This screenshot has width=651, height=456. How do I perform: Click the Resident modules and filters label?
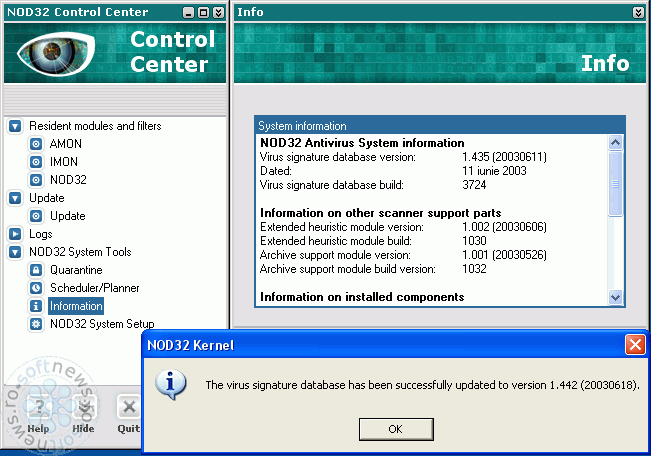coord(95,126)
